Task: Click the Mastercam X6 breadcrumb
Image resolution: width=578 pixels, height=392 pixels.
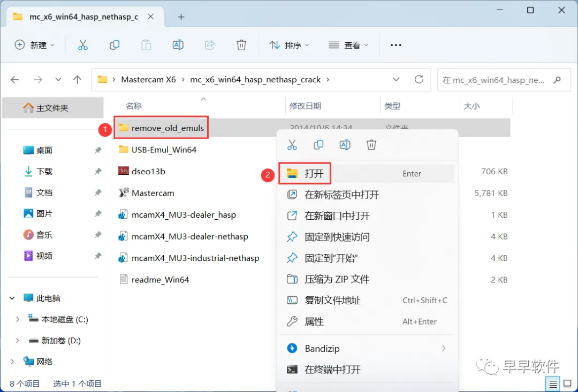Action: (x=149, y=80)
